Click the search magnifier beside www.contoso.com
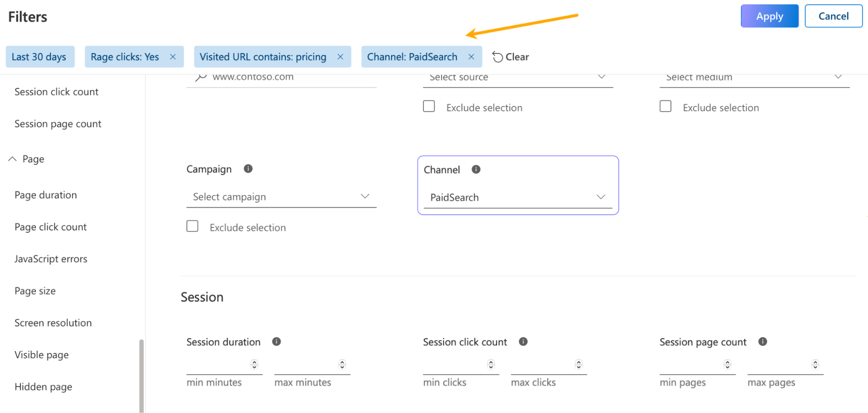 200,77
